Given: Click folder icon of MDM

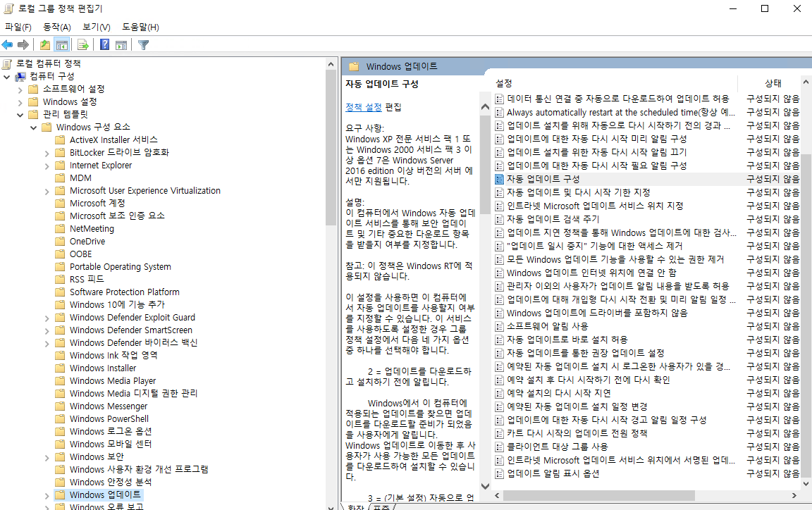Looking at the screenshot, I should click(x=60, y=178).
